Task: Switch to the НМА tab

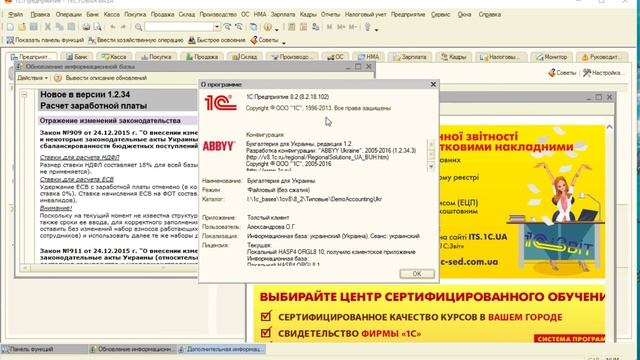Action: pos(368,57)
